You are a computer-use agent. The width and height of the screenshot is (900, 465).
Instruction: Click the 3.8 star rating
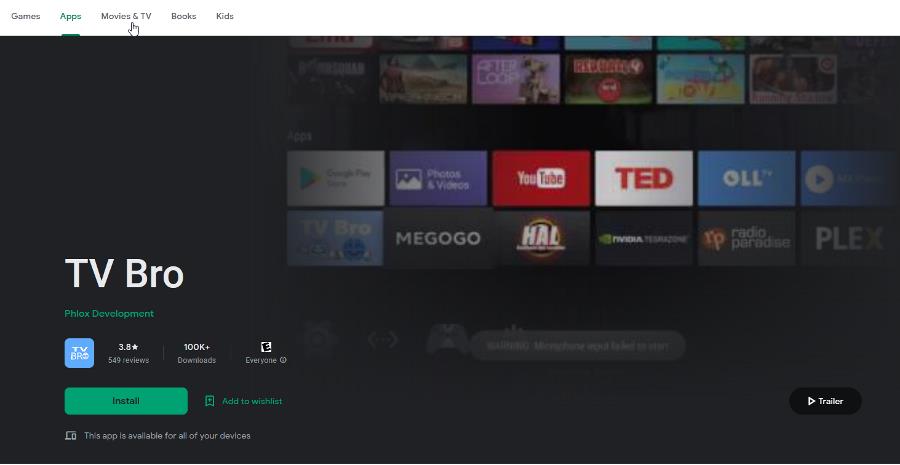tap(129, 347)
